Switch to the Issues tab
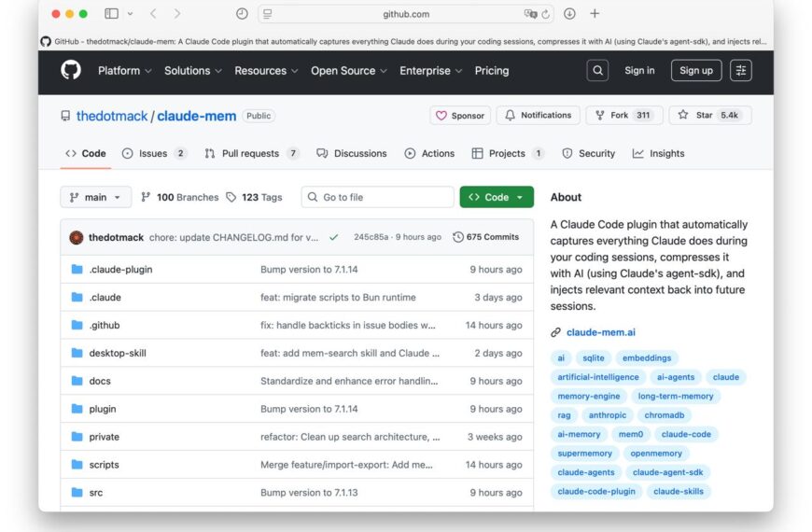The image size is (812, 532). click(x=154, y=153)
